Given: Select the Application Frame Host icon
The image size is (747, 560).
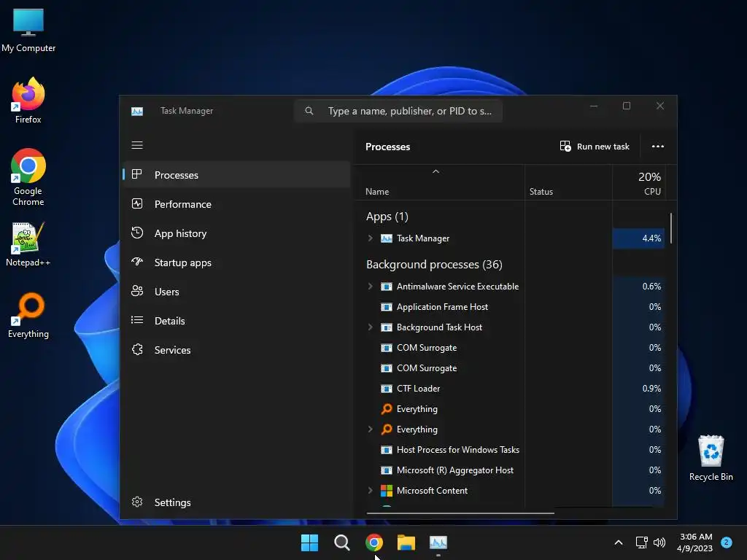Looking at the screenshot, I should click(387, 307).
